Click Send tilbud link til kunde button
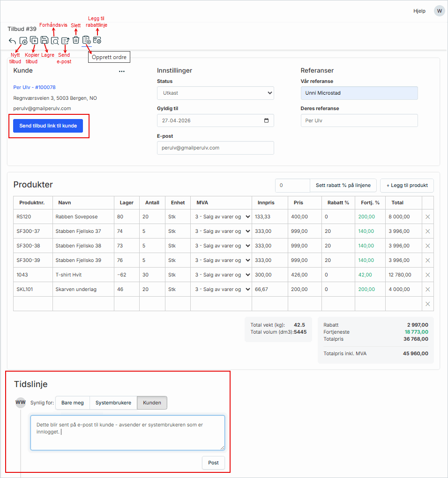 click(48, 126)
